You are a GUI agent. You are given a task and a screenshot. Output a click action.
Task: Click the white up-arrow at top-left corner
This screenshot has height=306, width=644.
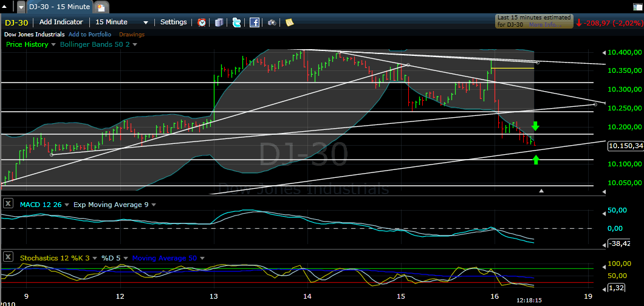click(x=5, y=5)
